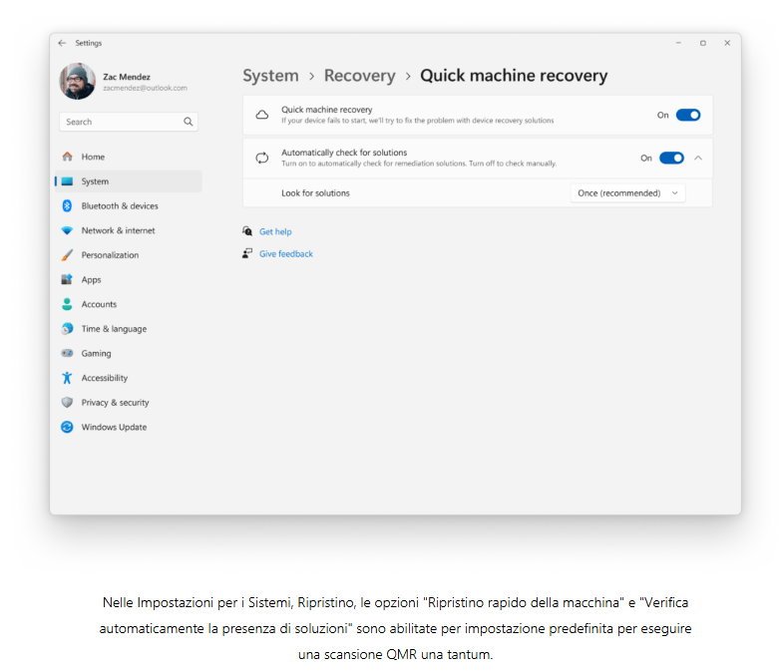This screenshot has height=672, width=784.
Task: Open Bluetooth & devices settings
Action: pos(128,205)
